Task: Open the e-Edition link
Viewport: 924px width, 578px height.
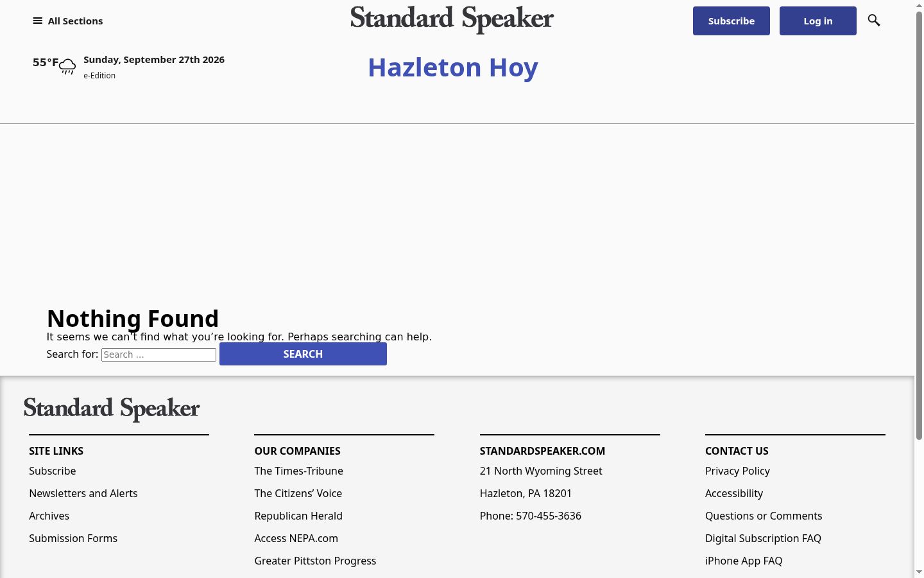Action: (99, 75)
